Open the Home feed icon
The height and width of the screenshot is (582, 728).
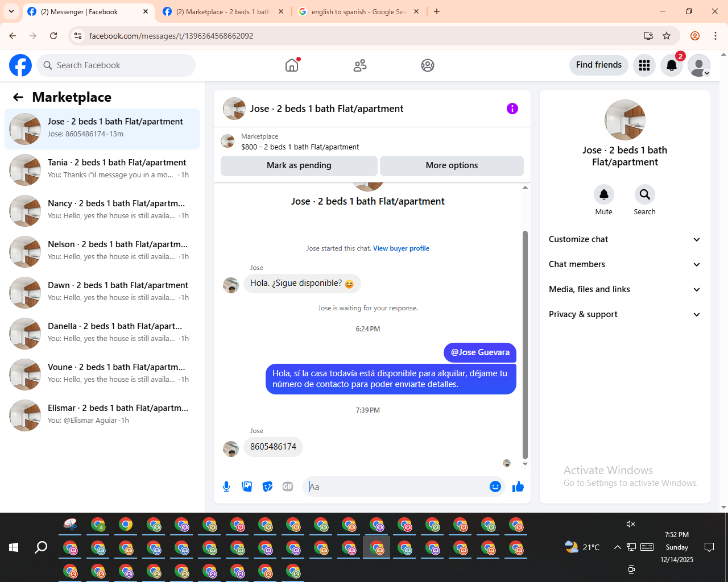tap(292, 65)
